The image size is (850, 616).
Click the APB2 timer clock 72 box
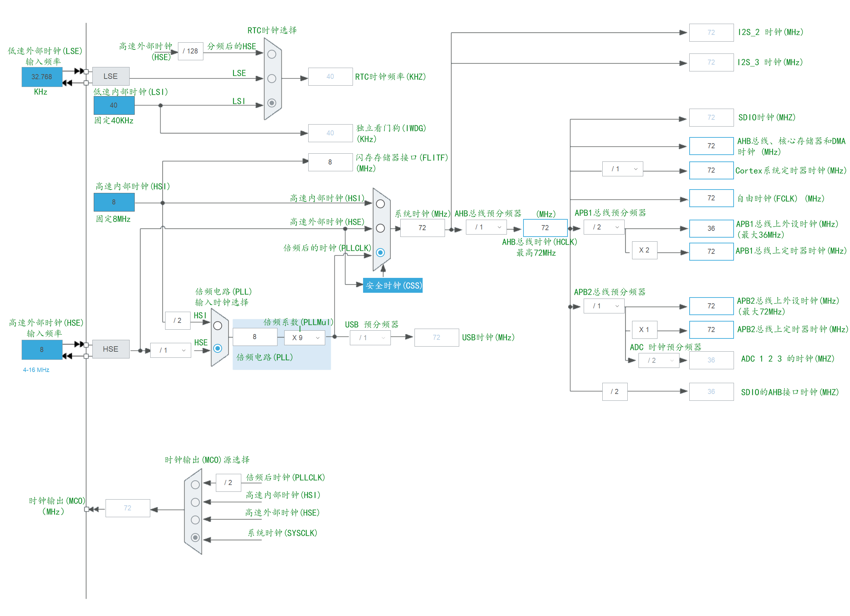[712, 330]
